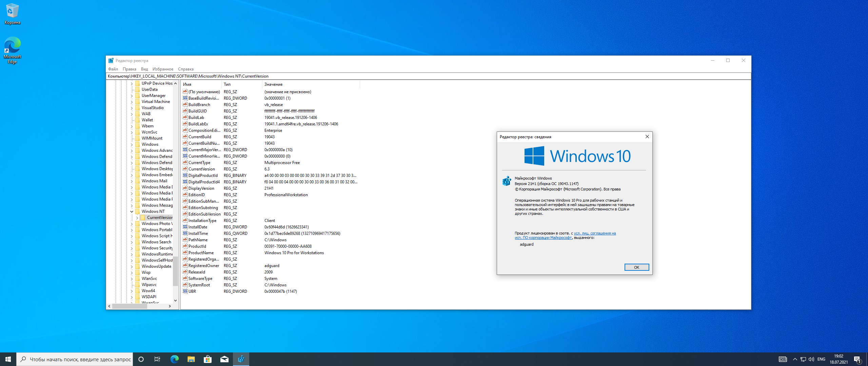Image resolution: width=868 pixels, height=366 pixels.
Task: Collapse the Windows NT tree node
Action: pos(132,211)
